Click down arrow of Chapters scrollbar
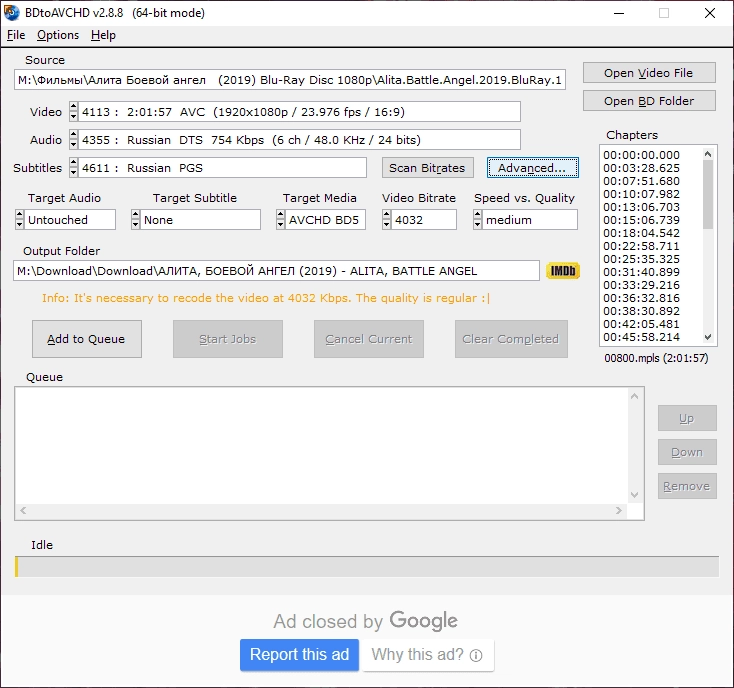 point(708,337)
